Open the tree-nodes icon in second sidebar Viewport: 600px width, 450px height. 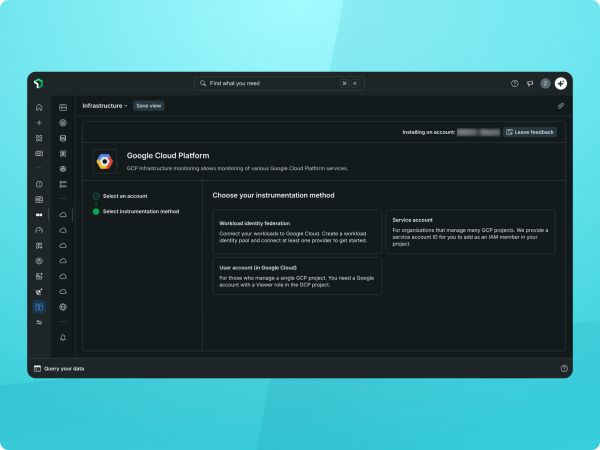click(63, 184)
